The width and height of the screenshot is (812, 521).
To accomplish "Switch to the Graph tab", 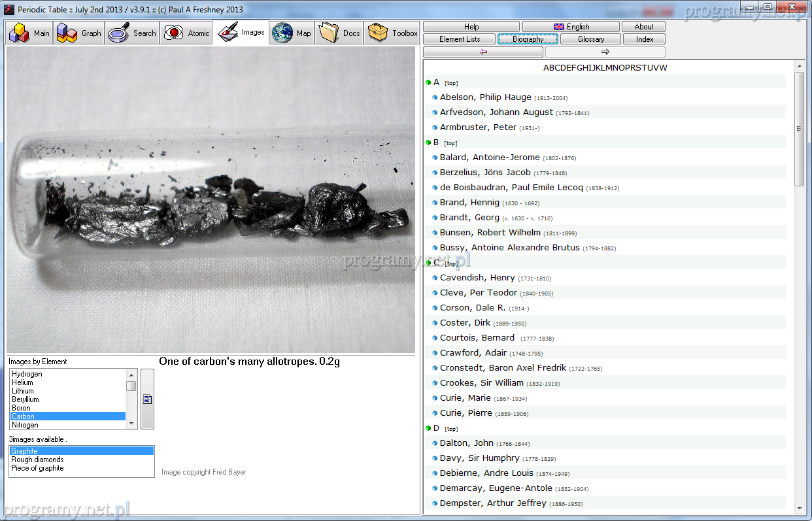I will tap(80, 33).
